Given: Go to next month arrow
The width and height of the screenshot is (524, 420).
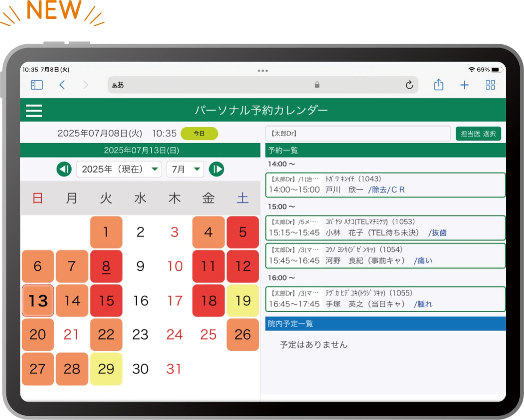Looking at the screenshot, I should [216, 169].
